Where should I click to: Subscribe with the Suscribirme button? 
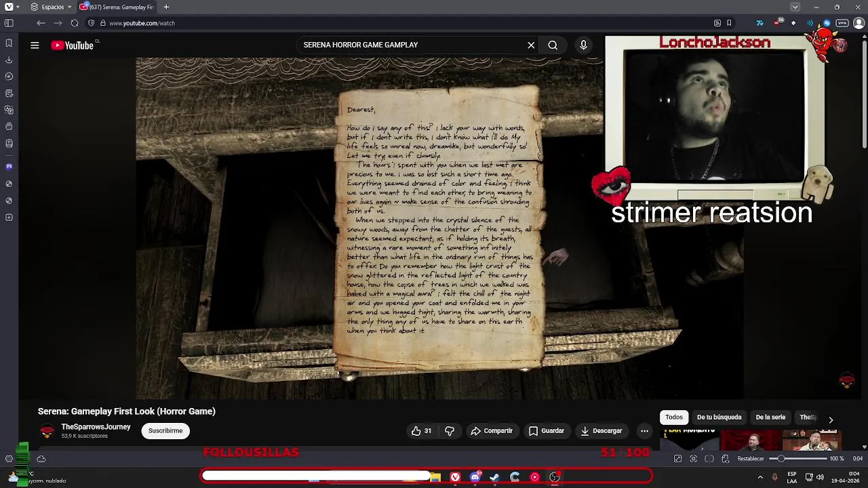pyautogui.click(x=165, y=430)
